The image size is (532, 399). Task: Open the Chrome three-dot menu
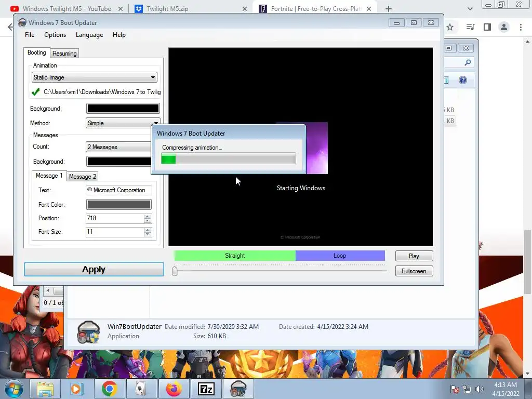pyautogui.click(x=521, y=27)
